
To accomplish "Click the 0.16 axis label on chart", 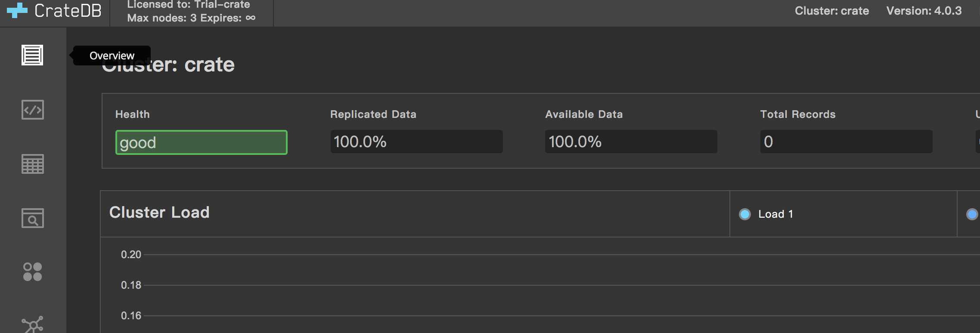I will pos(131,316).
